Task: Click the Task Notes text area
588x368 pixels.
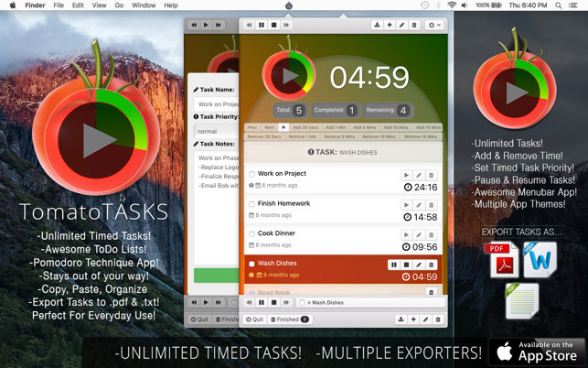Action: 217,208
